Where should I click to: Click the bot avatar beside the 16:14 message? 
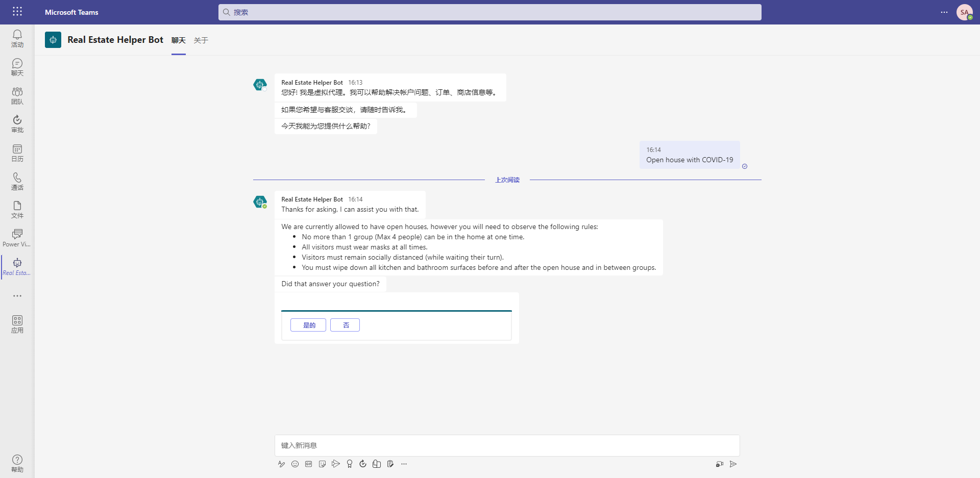coord(260,202)
